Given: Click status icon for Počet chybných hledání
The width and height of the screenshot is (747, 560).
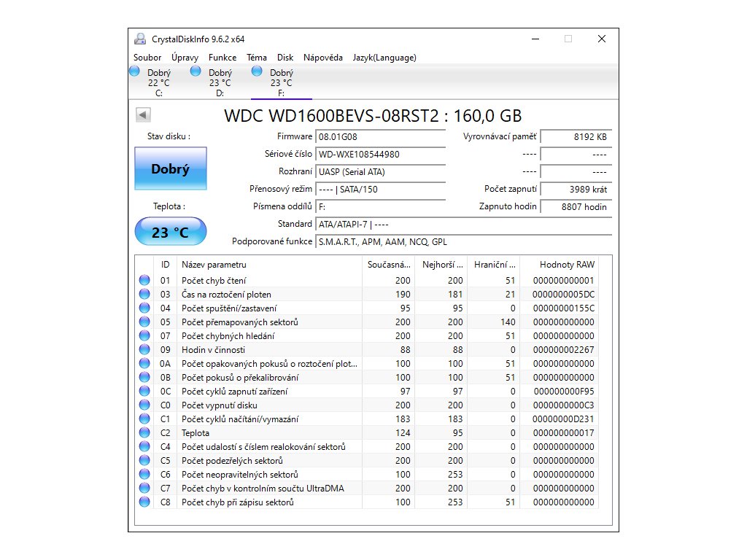Looking at the screenshot, I should [x=144, y=335].
